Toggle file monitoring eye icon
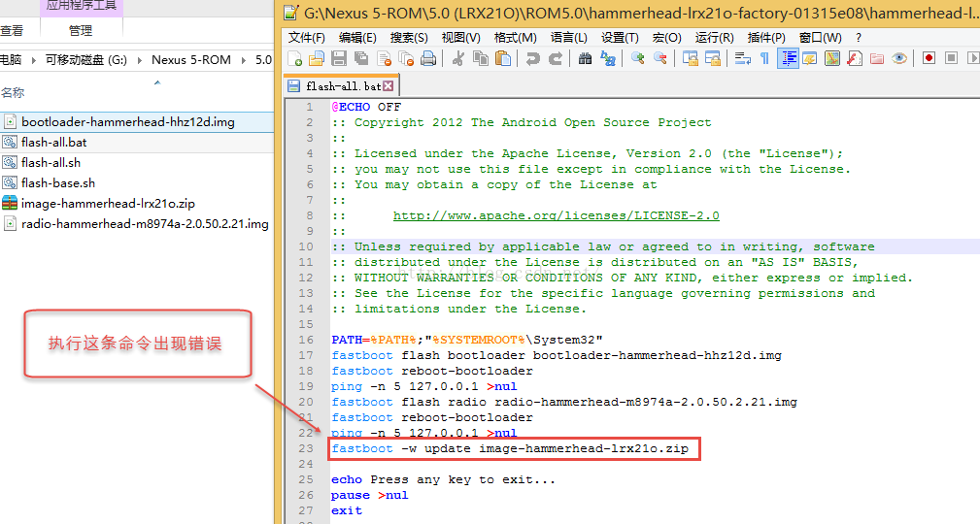Image resolution: width=980 pixels, height=524 pixels. (899, 59)
